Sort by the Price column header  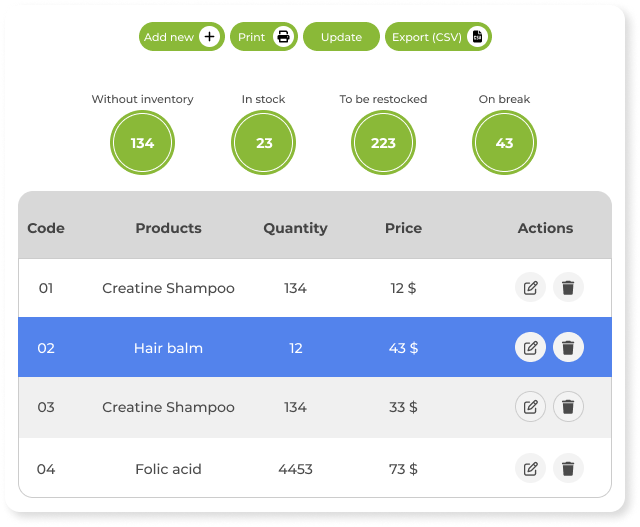tap(403, 228)
